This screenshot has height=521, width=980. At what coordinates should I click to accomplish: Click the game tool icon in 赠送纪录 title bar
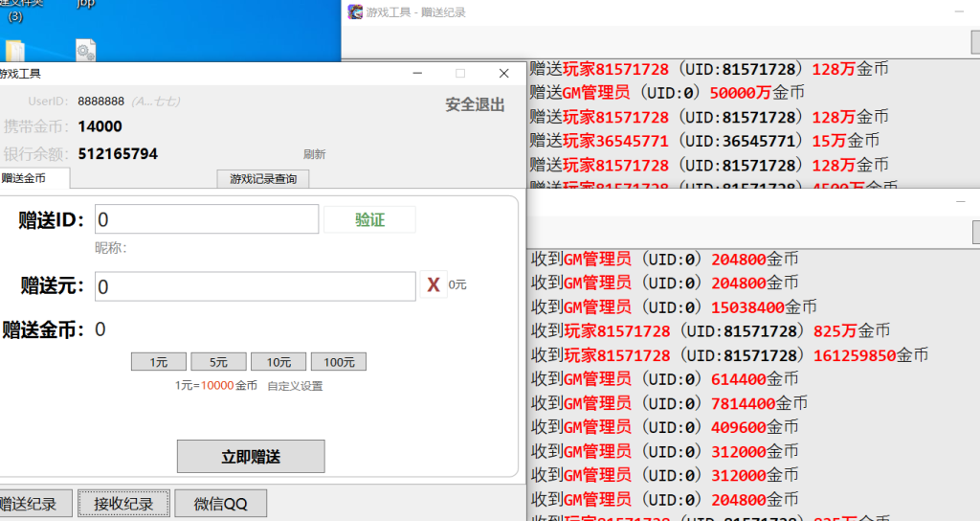pos(355,11)
